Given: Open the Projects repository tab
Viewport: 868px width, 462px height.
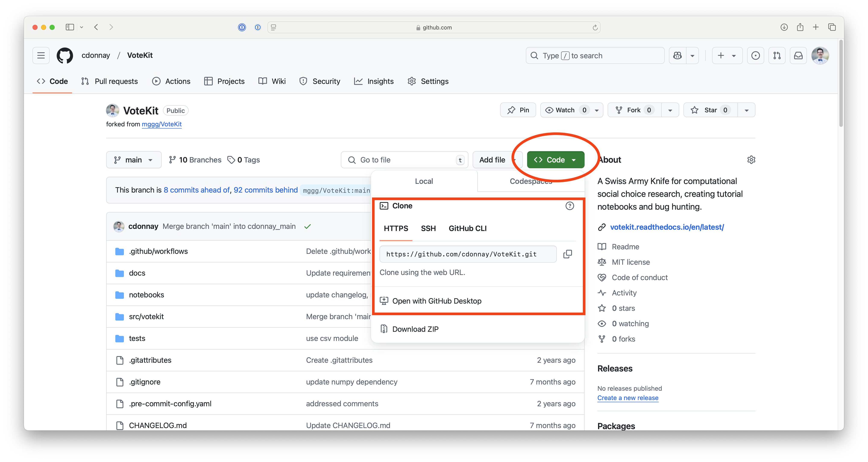Looking at the screenshot, I should pyautogui.click(x=224, y=81).
